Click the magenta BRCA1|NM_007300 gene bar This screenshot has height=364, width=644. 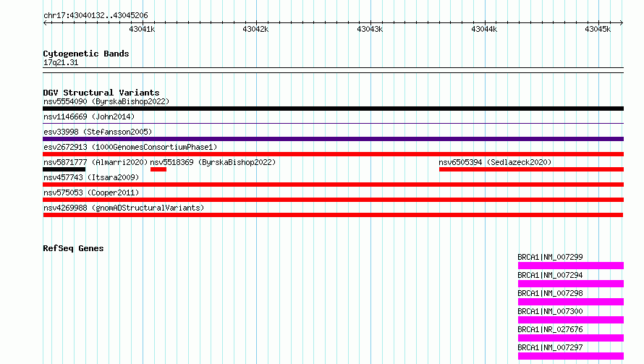click(571, 320)
